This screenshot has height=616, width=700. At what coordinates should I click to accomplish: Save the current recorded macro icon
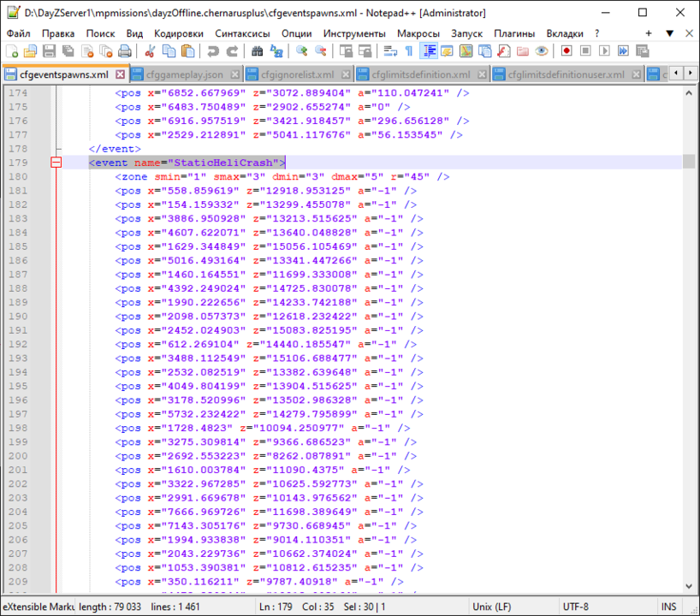coord(643,51)
